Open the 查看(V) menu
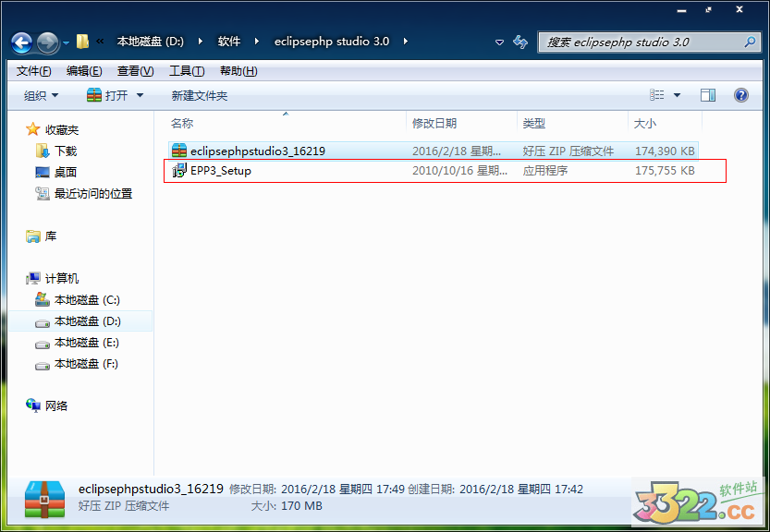The image size is (770, 532). pos(136,71)
